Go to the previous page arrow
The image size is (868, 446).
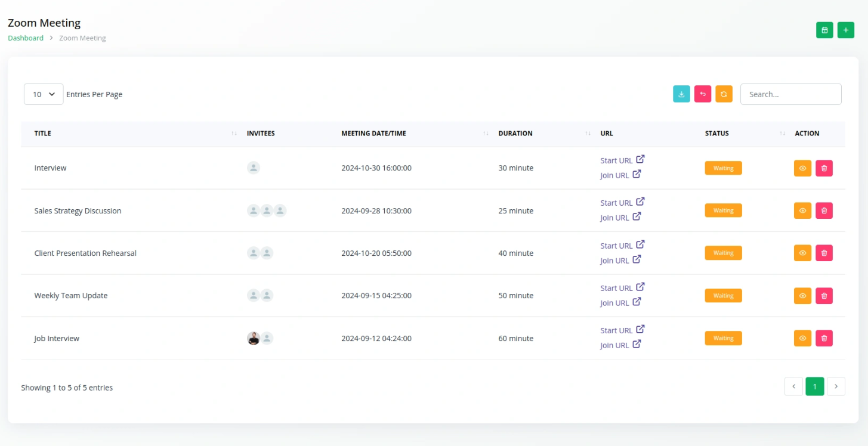793,386
